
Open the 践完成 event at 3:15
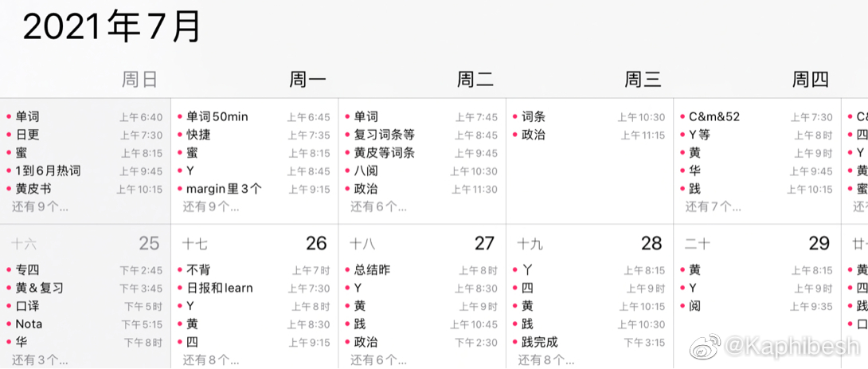540,342
